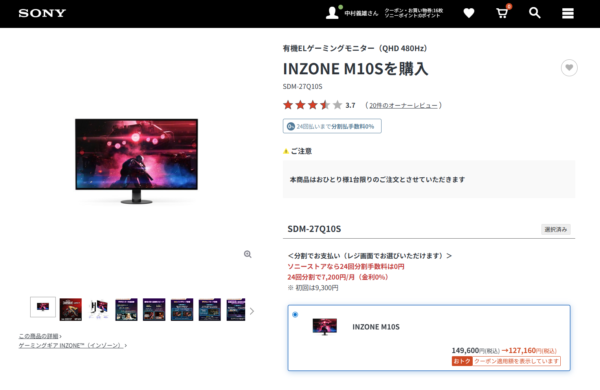The image size is (600, 390).
Task: Click the INZONE M10S option thumbnail image
Action: click(x=324, y=326)
